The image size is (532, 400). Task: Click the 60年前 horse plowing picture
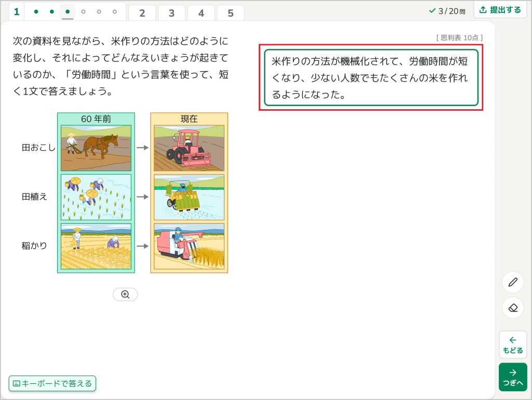(96, 148)
